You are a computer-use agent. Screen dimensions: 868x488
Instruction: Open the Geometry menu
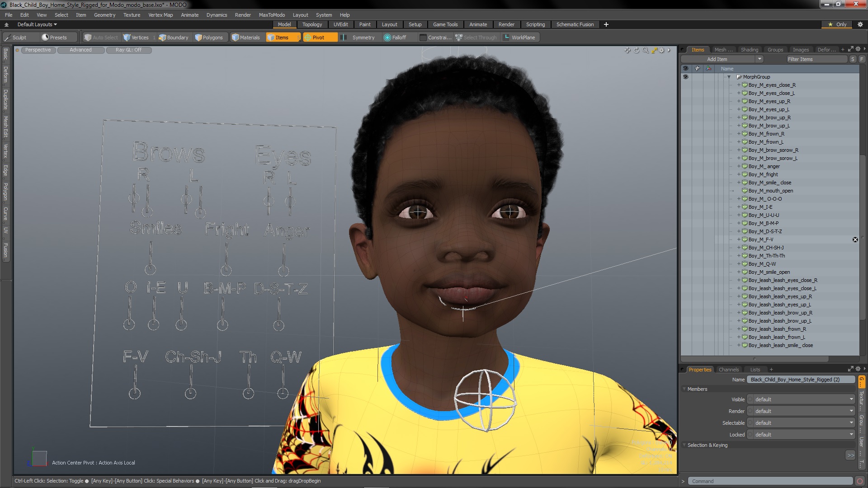coord(104,15)
